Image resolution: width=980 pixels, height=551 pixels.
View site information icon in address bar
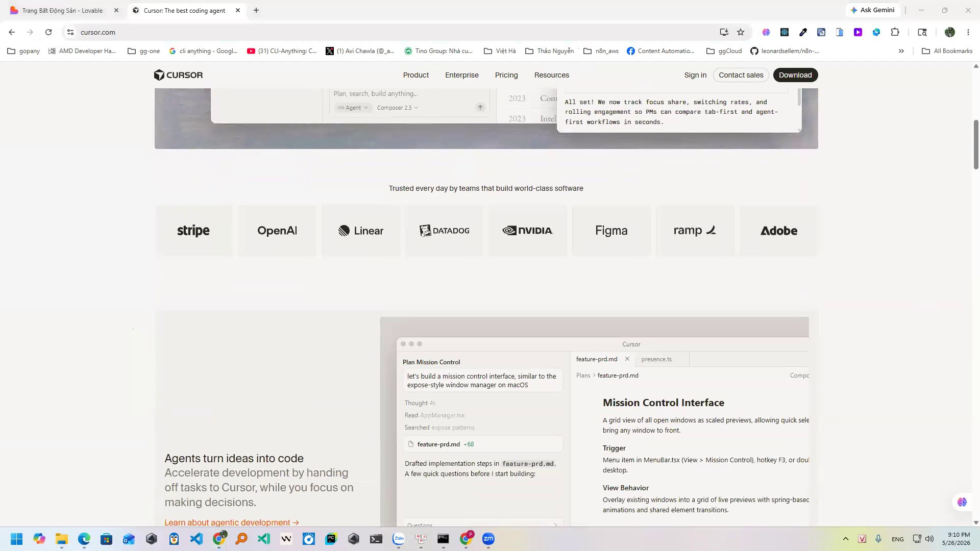click(70, 32)
